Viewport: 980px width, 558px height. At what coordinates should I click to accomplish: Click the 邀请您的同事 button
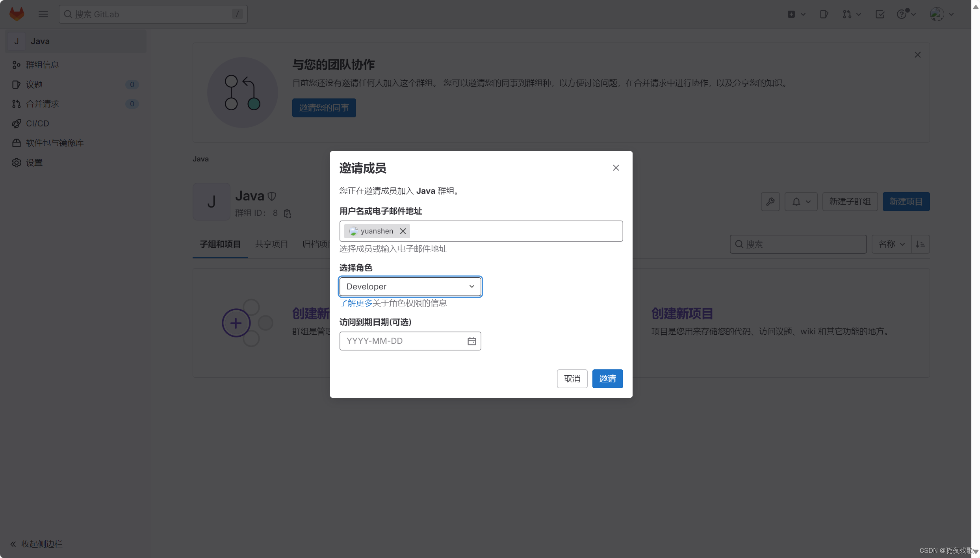324,108
